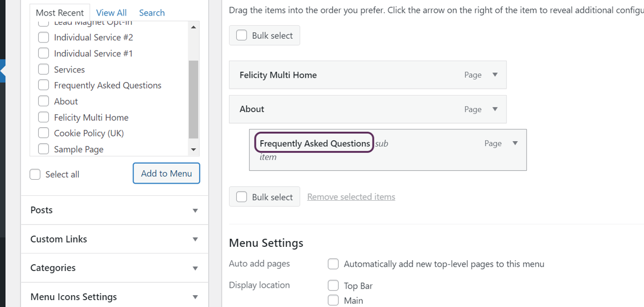This screenshot has height=307, width=644.
Task: Check the Individual Service #2 page
Action: pyautogui.click(x=43, y=38)
